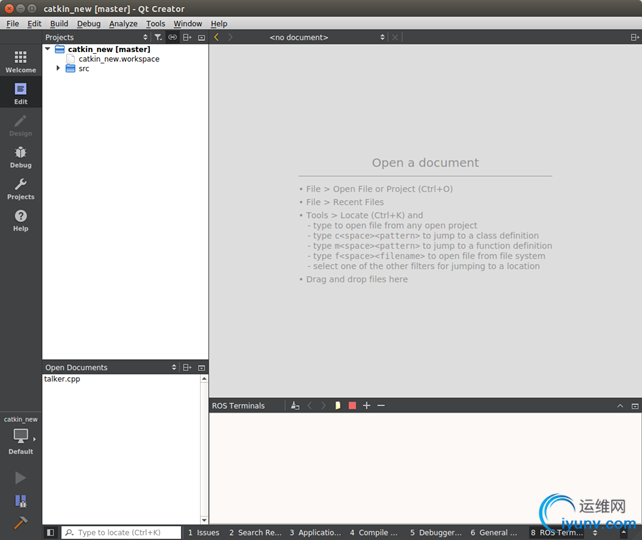Maximize the ROS Terminals output pane
642x540 pixels.
(635, 406)
